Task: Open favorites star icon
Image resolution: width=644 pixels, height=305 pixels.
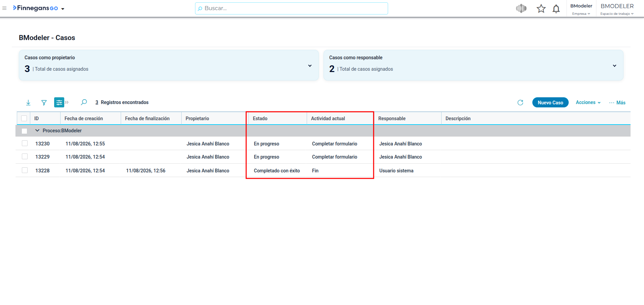Action: [541, 8]
